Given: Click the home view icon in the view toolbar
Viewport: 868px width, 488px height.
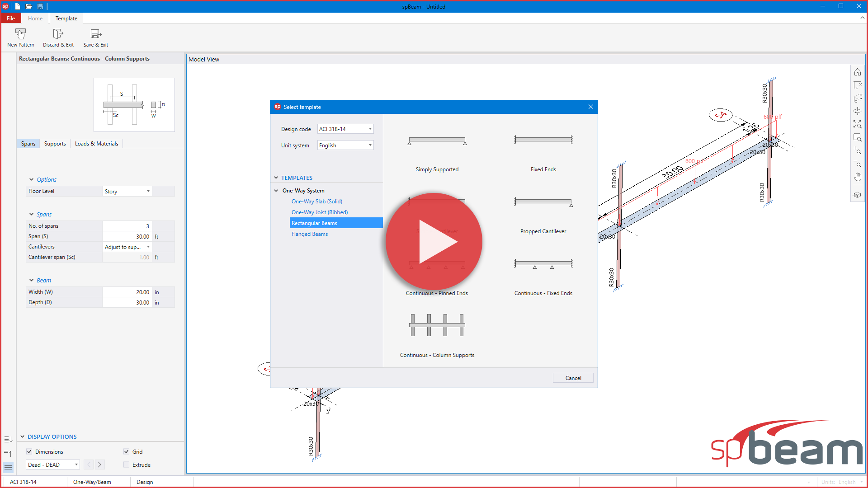Looking at the screenshot, I should click(857, 72).
